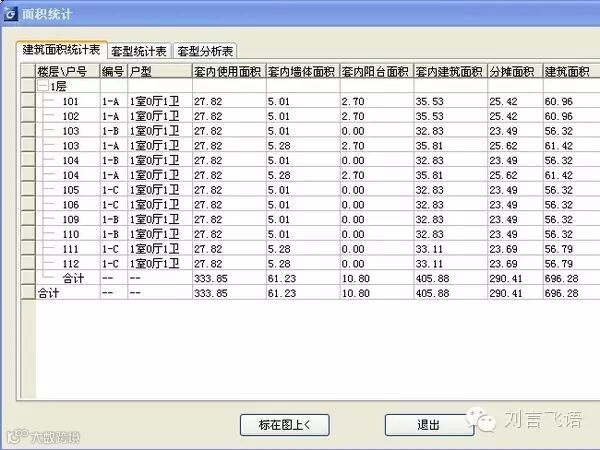Click the 标在图上< button

point(285,425)
